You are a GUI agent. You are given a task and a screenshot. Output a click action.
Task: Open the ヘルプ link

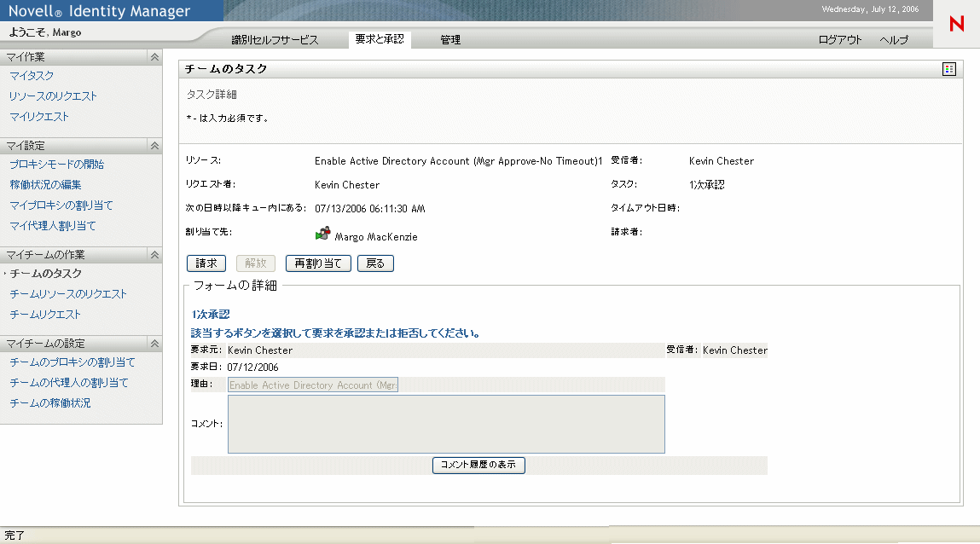pos(894,40)
